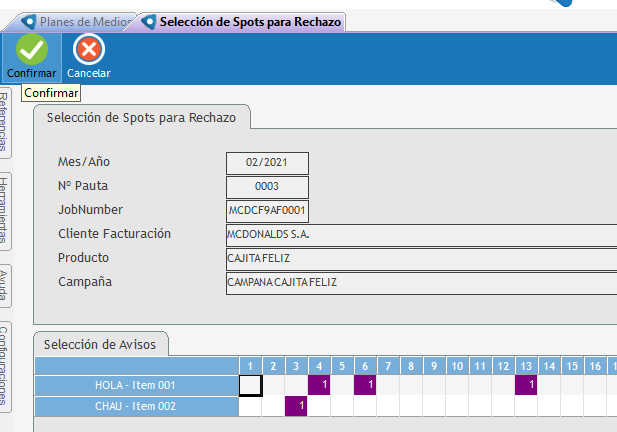
Task: Click the JobNumber input field
Action: click(268, 210)
